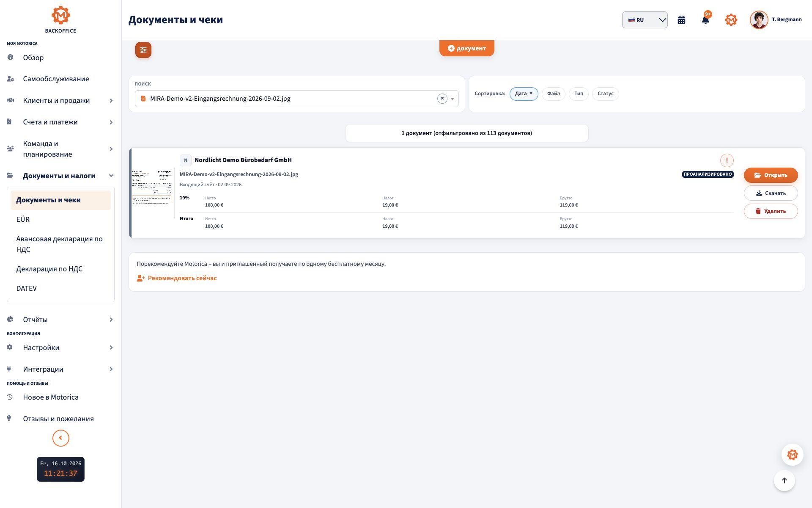The height and width of the screenshot is (508, 812).
Task: Select Документы и чеки submenu item
Action: pyautogui.click(x=60, y=200)
